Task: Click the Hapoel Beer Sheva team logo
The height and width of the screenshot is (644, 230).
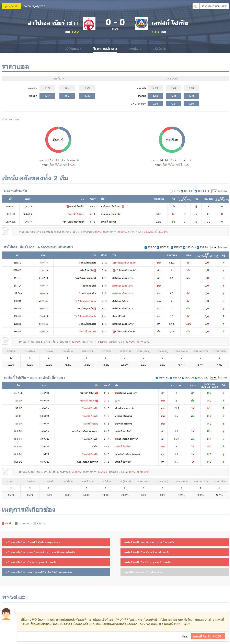Action: tap(89, 23)
